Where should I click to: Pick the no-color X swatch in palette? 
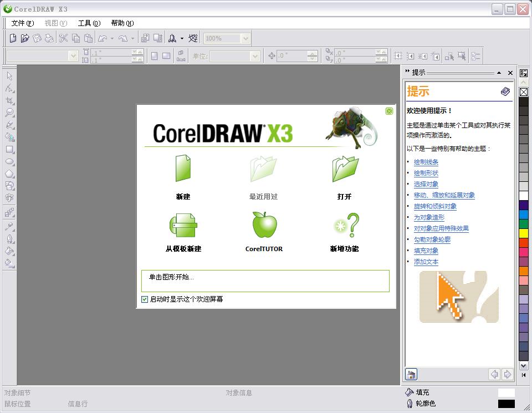coord(524,92)
